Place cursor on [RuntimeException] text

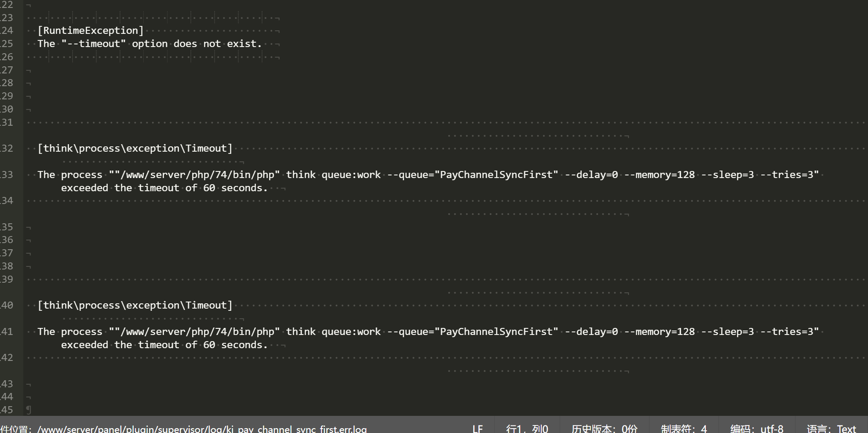pyautogui.click(x=91, y=30)
